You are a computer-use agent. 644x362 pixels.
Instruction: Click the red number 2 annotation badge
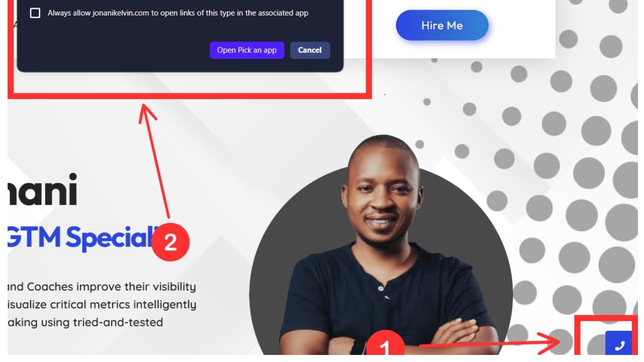pos(170,243)
